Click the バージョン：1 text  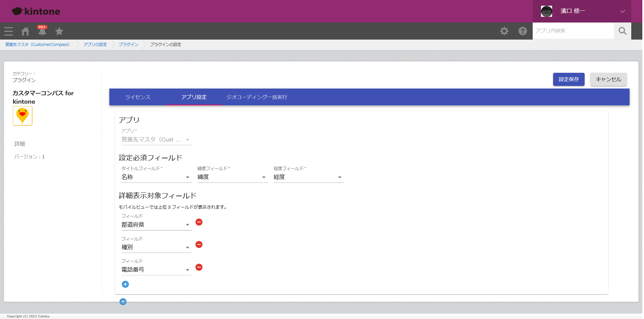29,157
